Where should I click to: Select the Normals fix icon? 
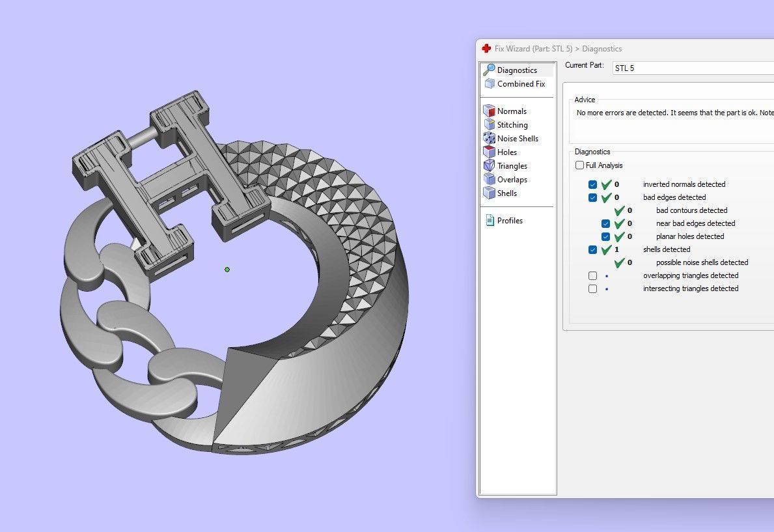[x=489, y=111]
